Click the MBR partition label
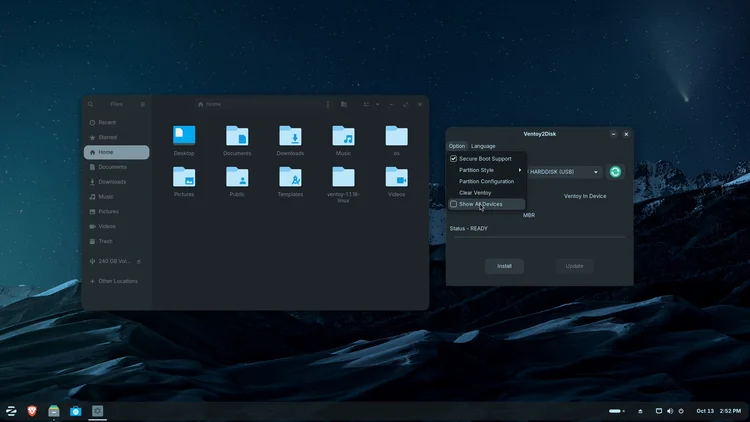This screenshot has width=750, height=422. tap(529, 215)
